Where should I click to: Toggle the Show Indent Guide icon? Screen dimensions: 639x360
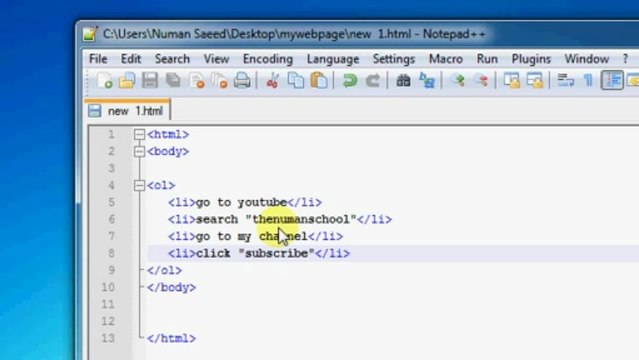[612, 80]
